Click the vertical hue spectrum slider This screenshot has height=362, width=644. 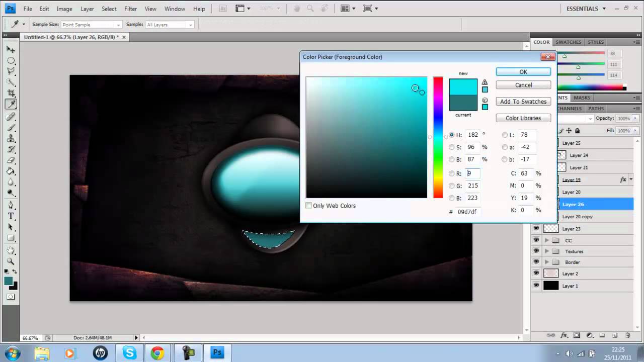pos(438,137)
